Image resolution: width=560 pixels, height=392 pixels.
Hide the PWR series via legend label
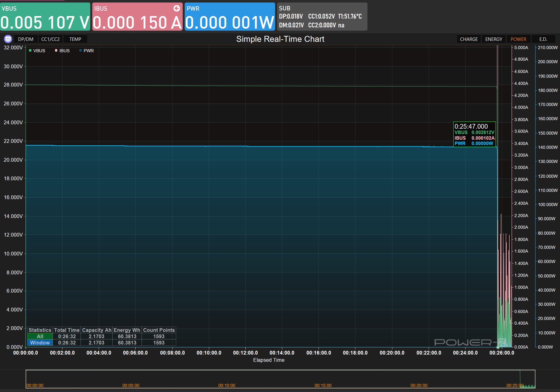click(88, 51)
